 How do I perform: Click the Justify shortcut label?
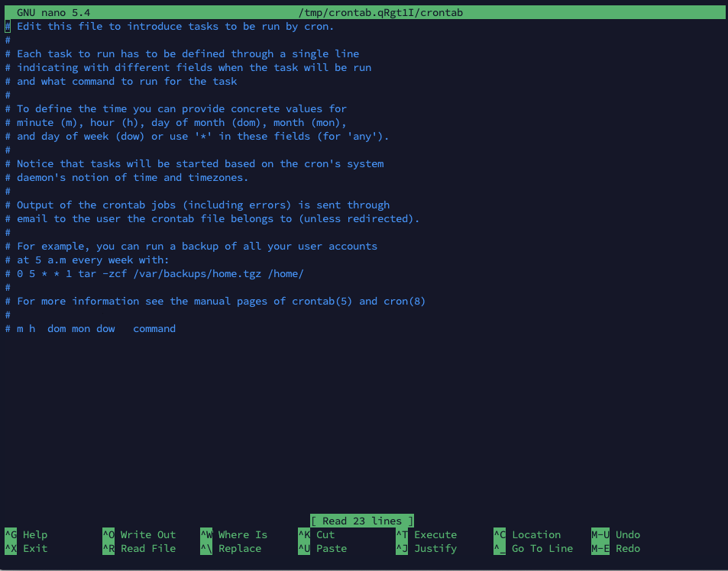click(435, 549)
